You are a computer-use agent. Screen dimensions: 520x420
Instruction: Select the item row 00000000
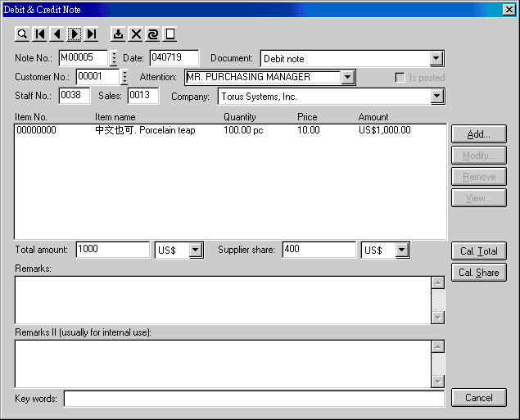point(230,130)
